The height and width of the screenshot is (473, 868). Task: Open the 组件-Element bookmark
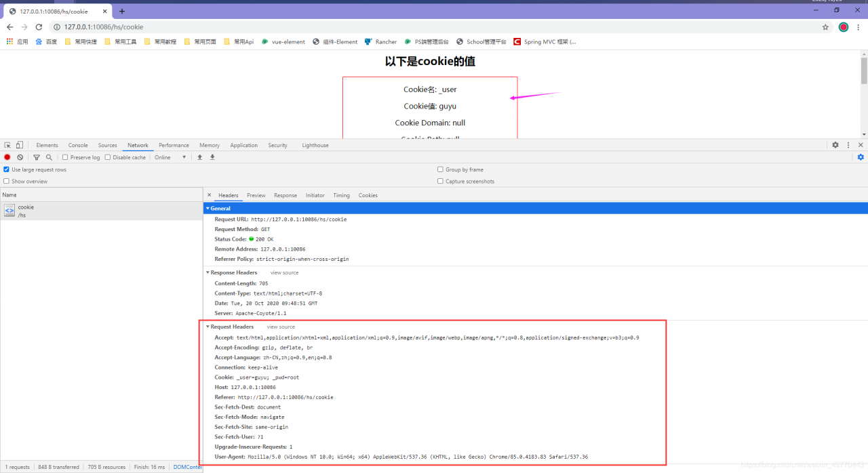pyautogui.click(x=335, y=41)
